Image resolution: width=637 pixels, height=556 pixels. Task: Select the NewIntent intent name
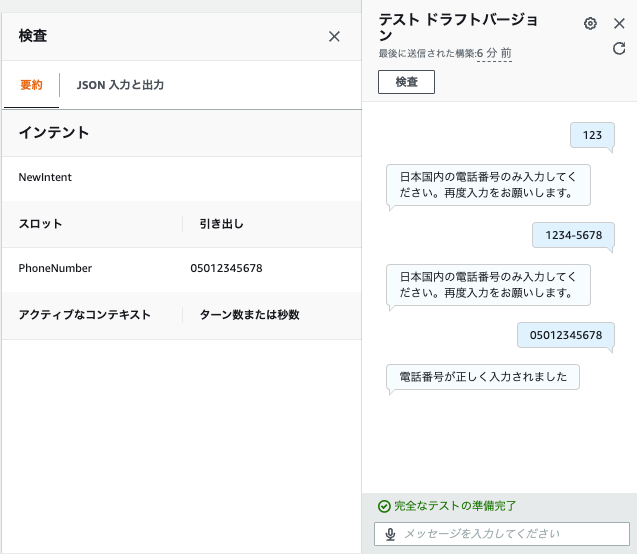pos(45,177)
